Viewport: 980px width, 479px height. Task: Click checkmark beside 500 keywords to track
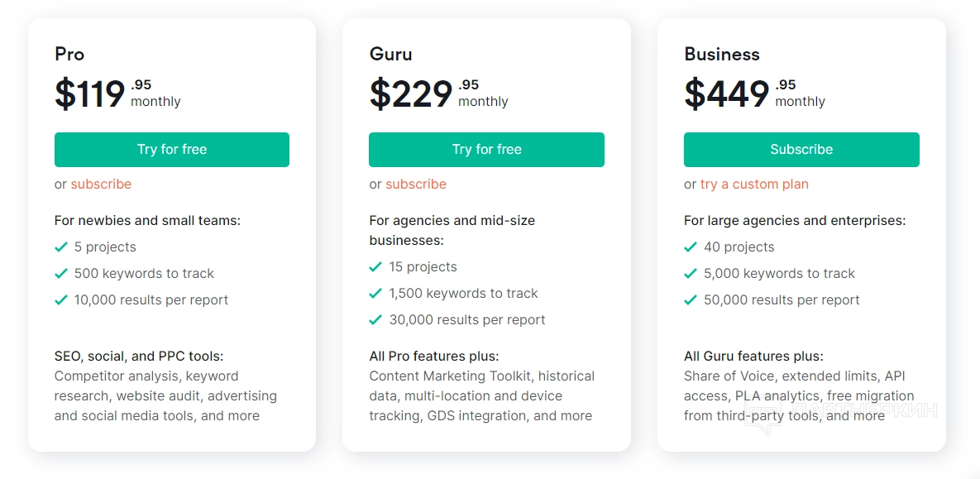(61, 274)
